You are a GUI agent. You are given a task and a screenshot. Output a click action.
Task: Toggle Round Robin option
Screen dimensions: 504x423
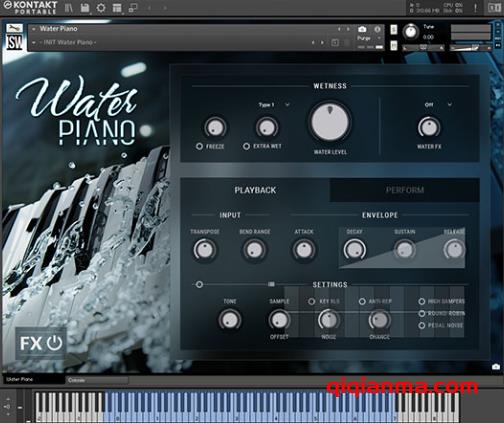pyautogui.click(x=422, y=313)
